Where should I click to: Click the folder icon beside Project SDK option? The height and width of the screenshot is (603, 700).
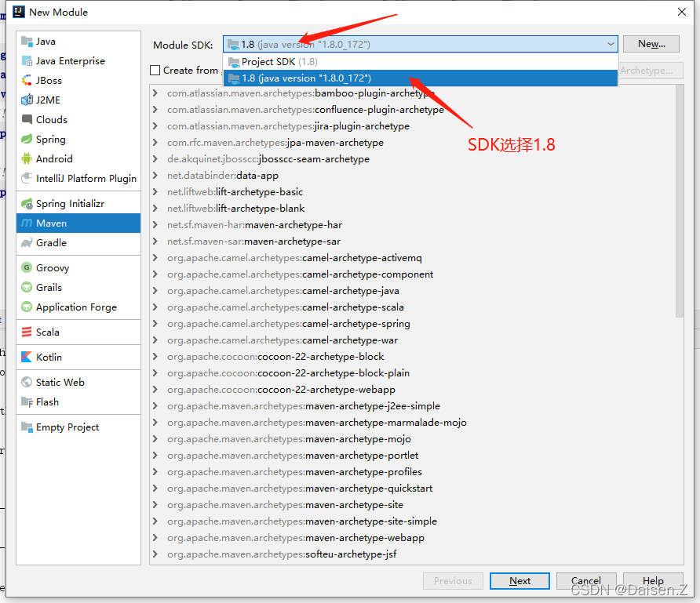tap(234, 62)
